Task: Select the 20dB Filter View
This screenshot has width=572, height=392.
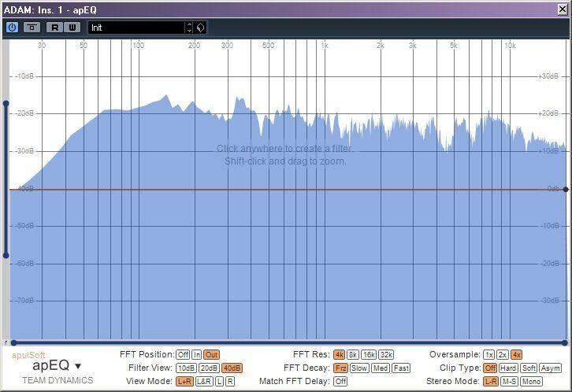Action: (x=209, y=368)
